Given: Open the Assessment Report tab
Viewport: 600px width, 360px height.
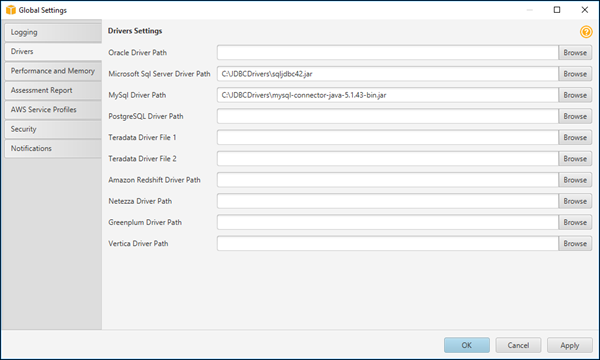Looking at the screenshot, I should [53, 90].
